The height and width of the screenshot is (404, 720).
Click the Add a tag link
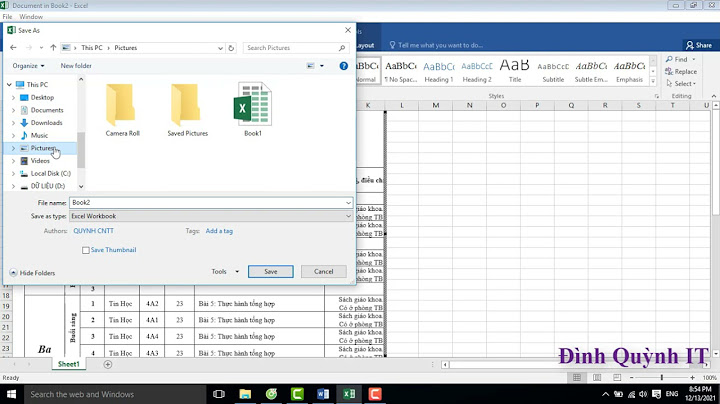coord(219,231)
